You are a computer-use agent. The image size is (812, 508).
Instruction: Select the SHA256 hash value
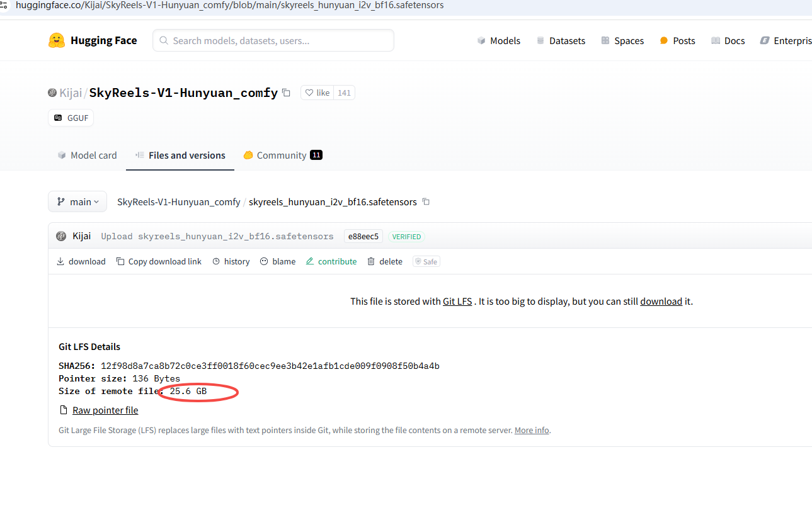[x=270, y=366]
